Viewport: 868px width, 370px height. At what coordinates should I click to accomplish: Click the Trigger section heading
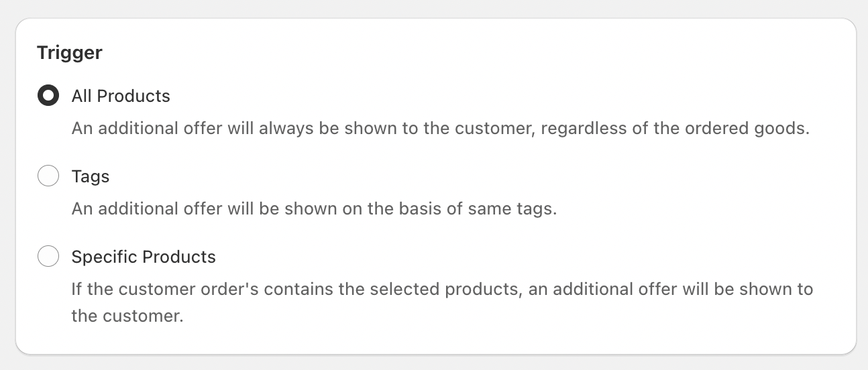(x=70, y=53)
